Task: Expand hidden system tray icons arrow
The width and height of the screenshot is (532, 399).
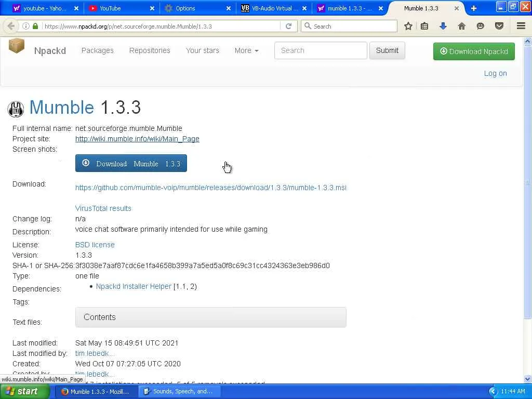Action: click(x=494, y=392)
